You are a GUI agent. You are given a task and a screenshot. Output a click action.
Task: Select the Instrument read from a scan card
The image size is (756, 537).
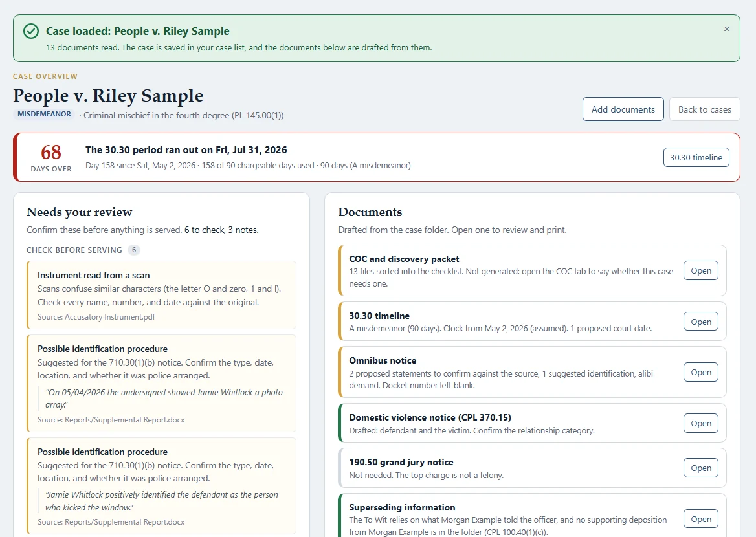162,295
